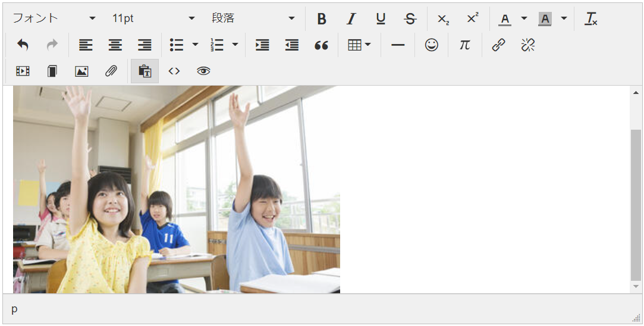Open the フォント font family dropdown

click(x=54, y=18)
